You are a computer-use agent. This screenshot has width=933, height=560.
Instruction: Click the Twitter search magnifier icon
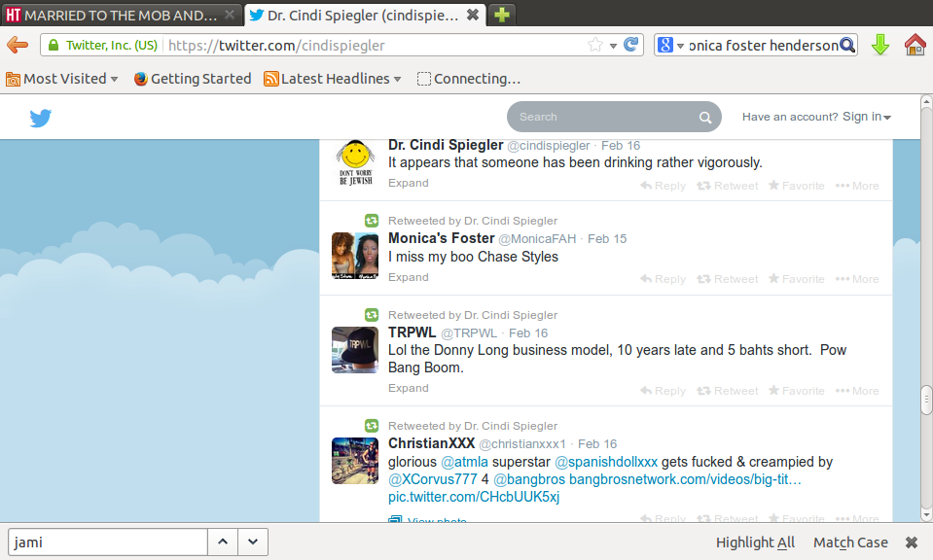click(x=705, y=117)
